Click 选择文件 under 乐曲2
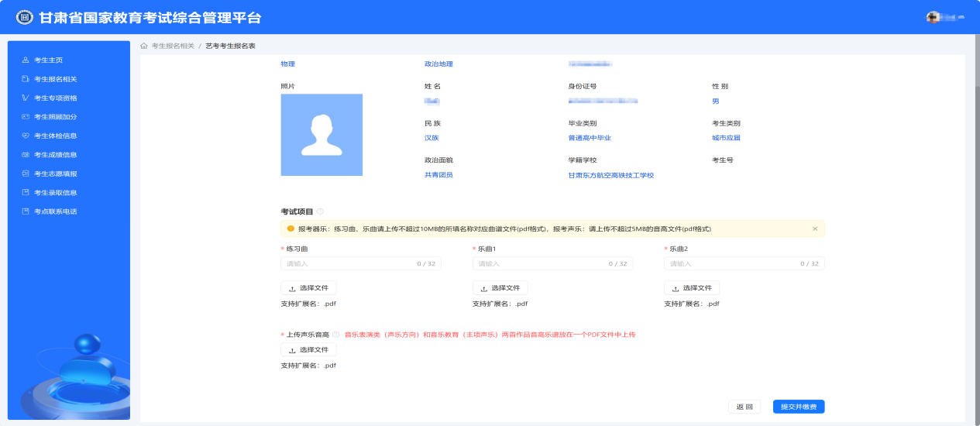 (692, 288)
